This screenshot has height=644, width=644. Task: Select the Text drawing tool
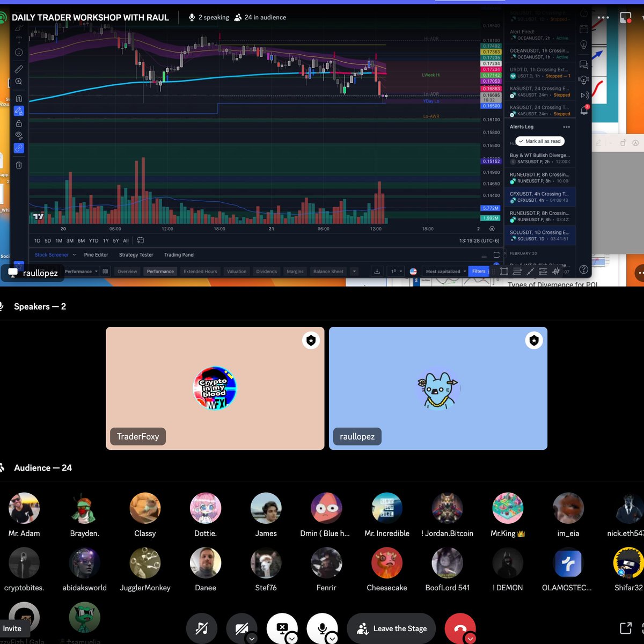click(19, 40)
